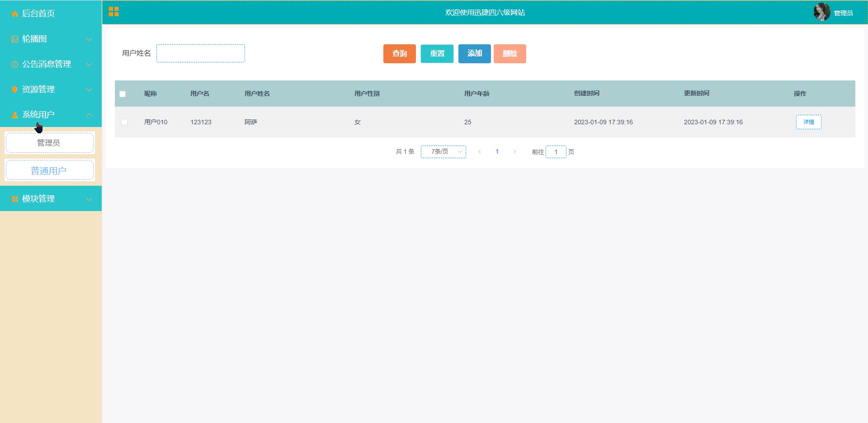The width and height of the screenshot is (868, 423).
Task: Click the 用户年龄 column header
Action: coord(477,94)
